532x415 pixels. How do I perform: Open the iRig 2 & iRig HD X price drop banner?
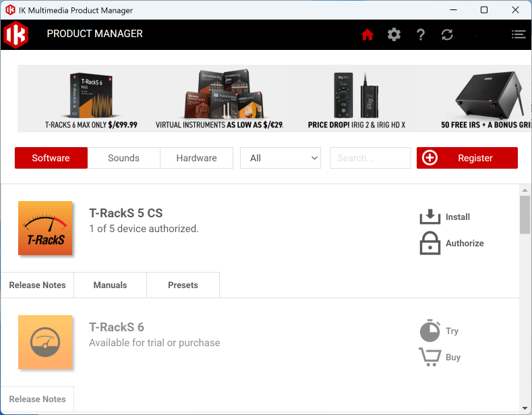pyautogui.click(x=356, y=99)
